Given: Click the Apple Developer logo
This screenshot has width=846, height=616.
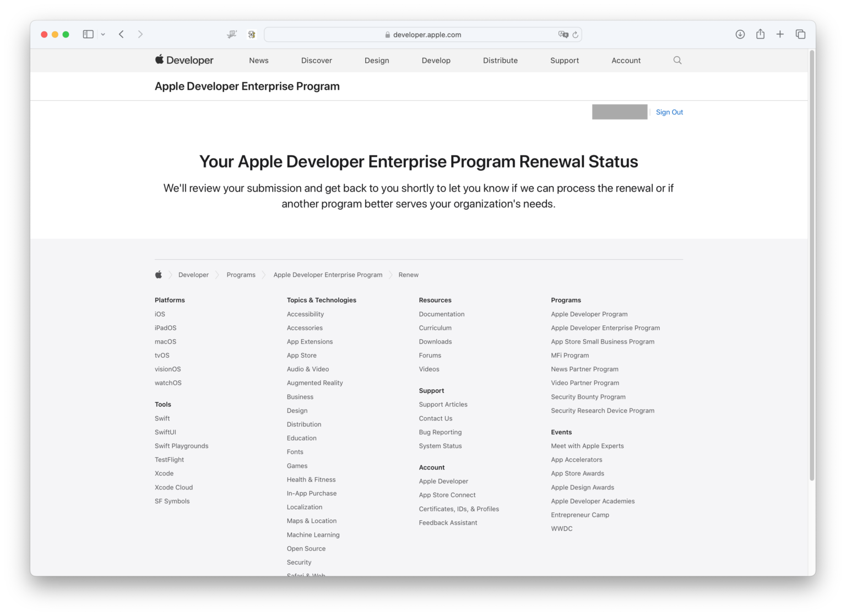Looking at the screenshot, I should click(x=184, y=60).
